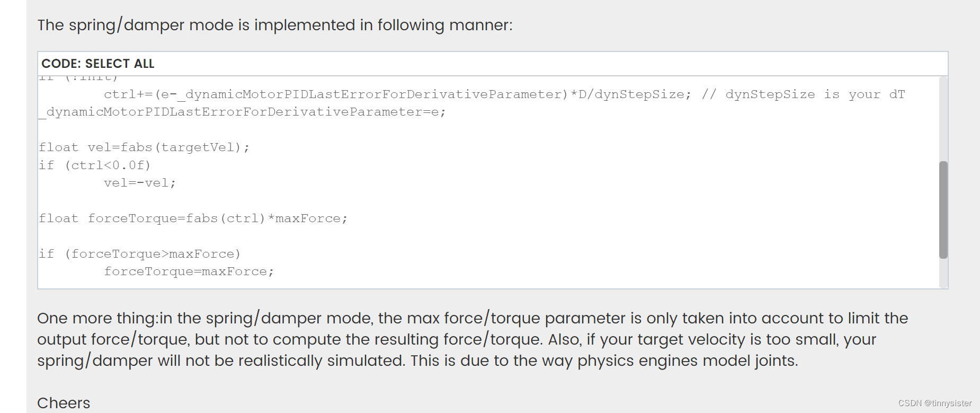The image size is (980, 413).
Task: Click scrollbar track above the thumb
Action: coord(943,119)
